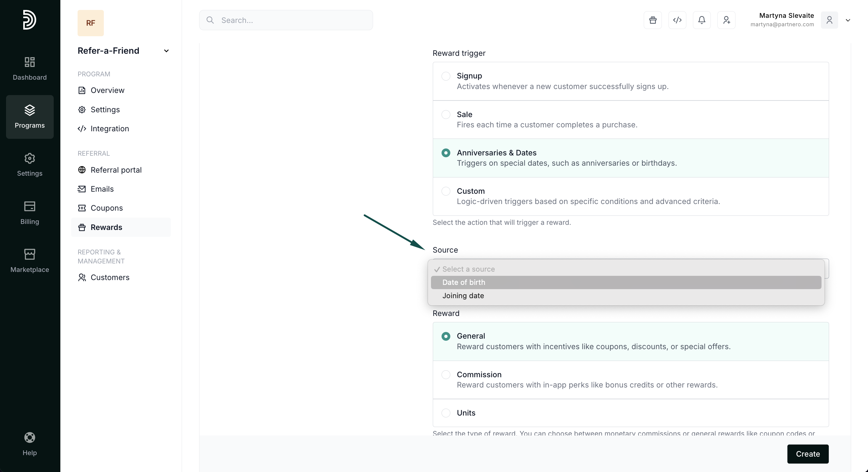Pick Date of birth from source list
The image size is (868, 472).
tap(464, 282)
